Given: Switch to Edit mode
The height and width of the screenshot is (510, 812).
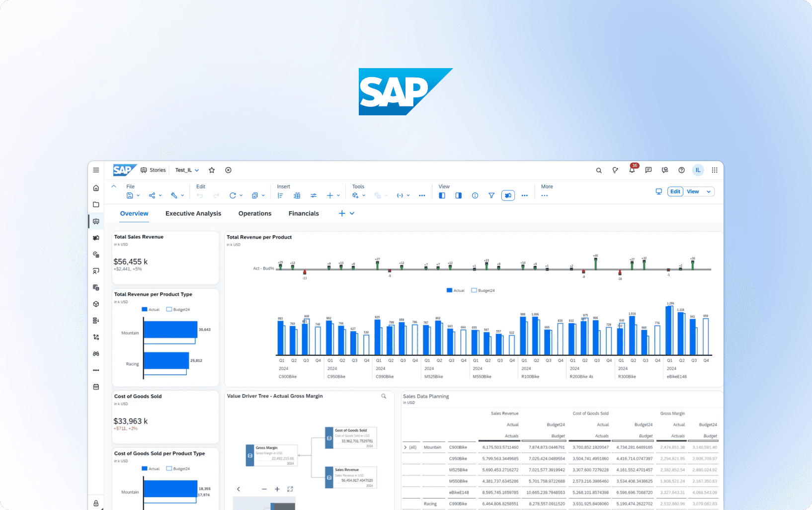Looking at the screenshot, I should 675,191.
